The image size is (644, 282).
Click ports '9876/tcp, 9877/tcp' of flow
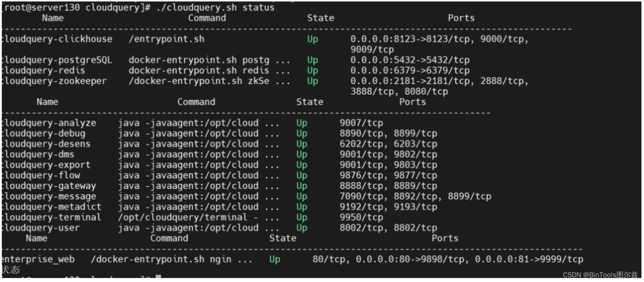coord(388,176)
